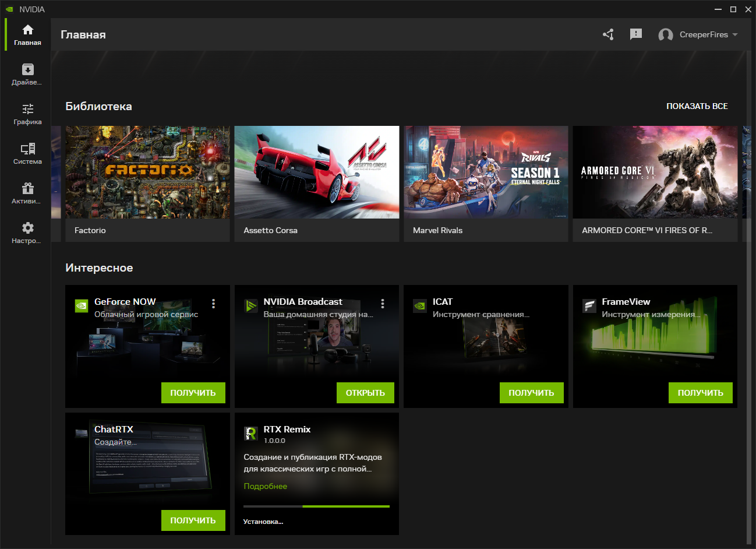
Task: Click the ARMORED CORE VI FIRES title label
Action: (647, 230)
